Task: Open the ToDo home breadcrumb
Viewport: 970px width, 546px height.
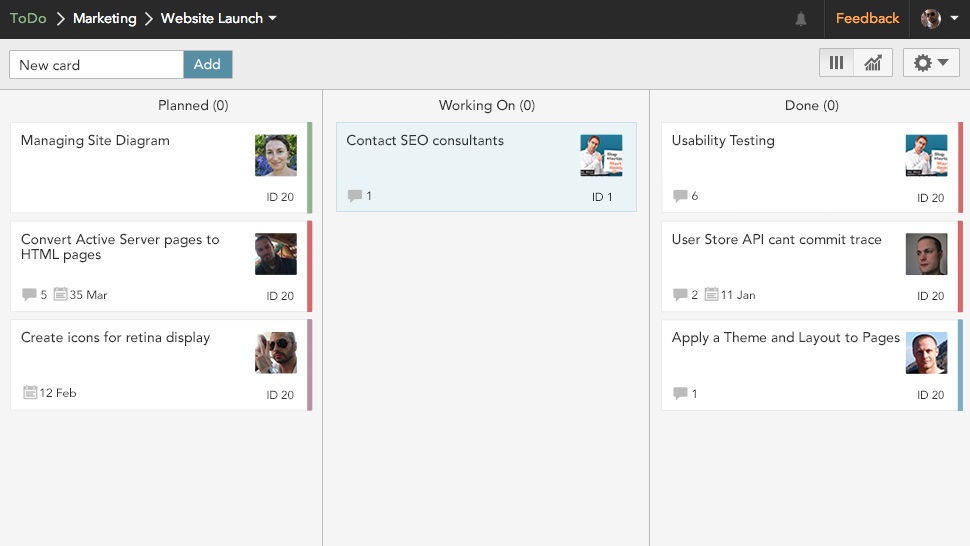Action: tap(28, 19)
